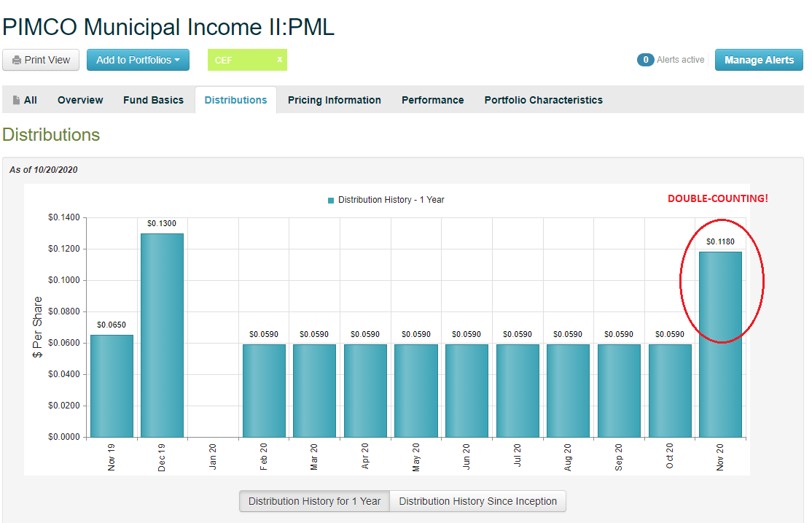The height and width of the screenshot is (523, 812).
Task: Click the Feb 20 bar
Action: click(264, 391)
